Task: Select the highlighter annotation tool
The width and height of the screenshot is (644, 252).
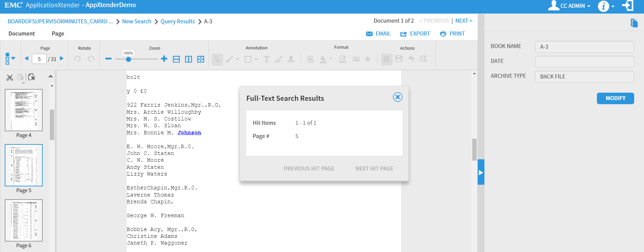Action: (278, 59)
